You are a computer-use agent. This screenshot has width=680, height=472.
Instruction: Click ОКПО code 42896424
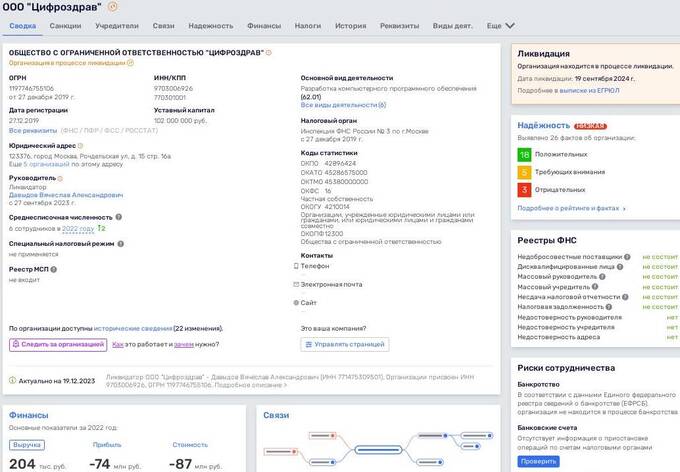point(340,164)
